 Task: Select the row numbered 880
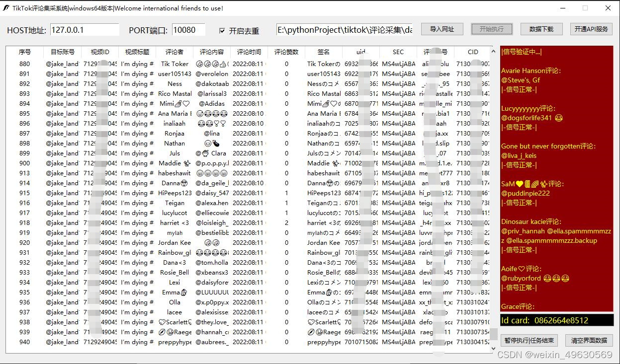pos(249,64)
